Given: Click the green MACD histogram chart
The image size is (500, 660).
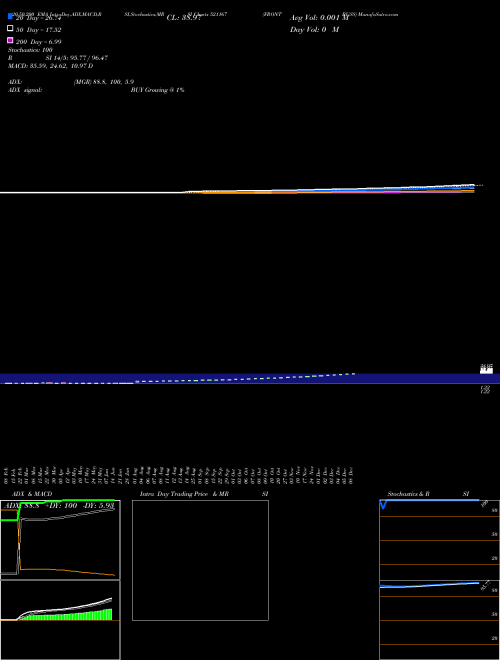Looking at the screenshot, I should click(x=60, y=620).
